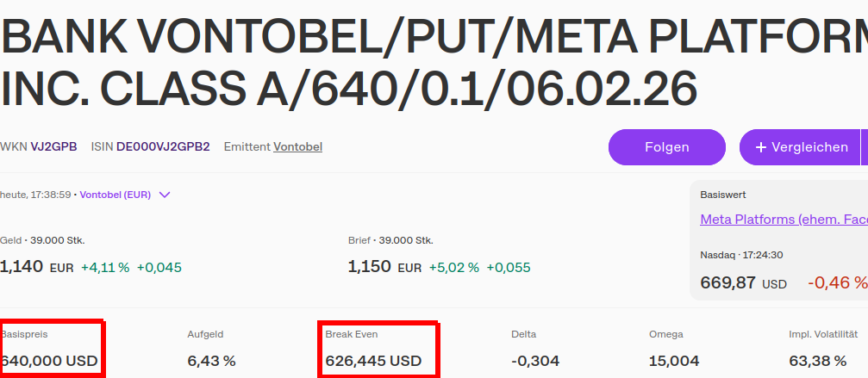Image resolution: width=868 pixels, height=378 pixels.
Task: Click the Omega value 15,004
Action: (674, 361)
